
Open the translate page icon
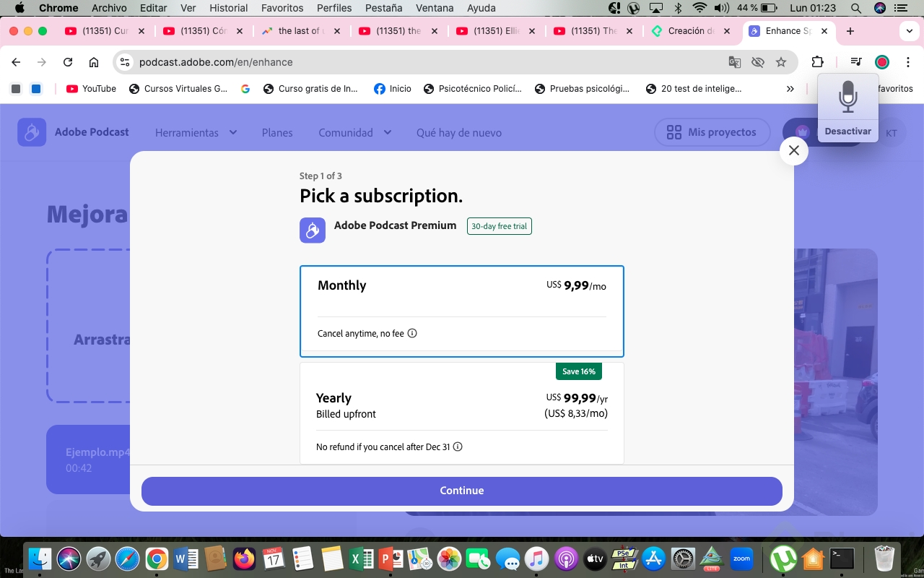[735, 62]
